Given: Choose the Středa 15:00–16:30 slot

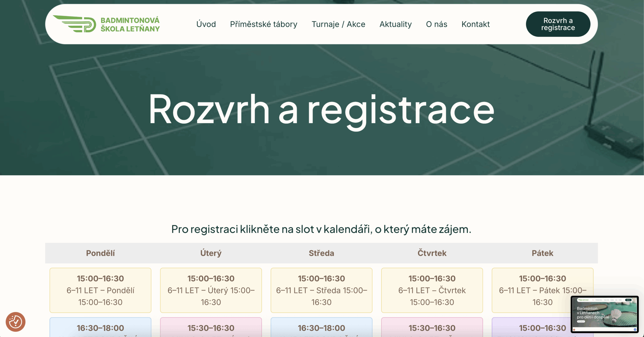Looking at the screenshot, I should [321, 290].
